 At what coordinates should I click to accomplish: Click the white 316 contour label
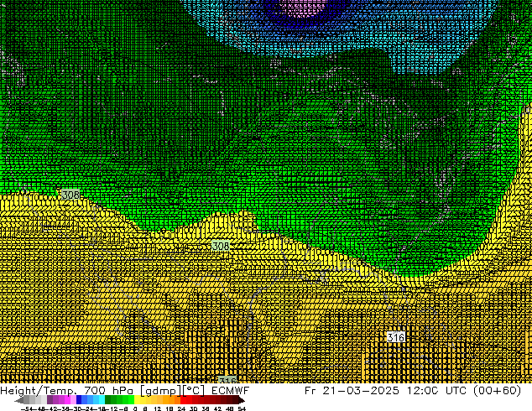[396, 337]
